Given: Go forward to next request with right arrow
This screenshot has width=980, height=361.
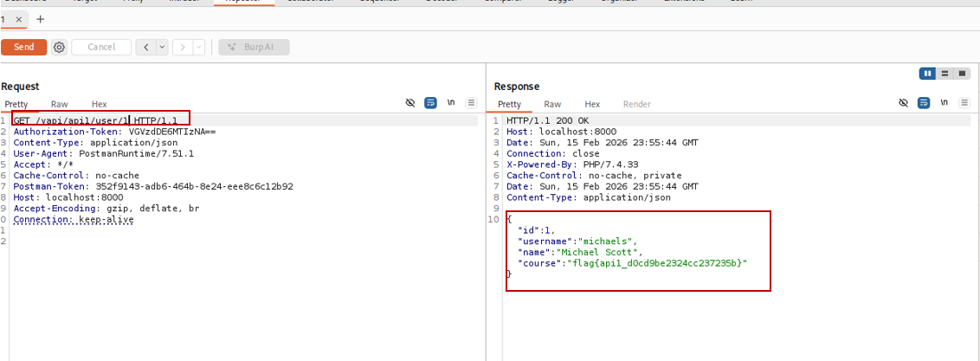Looking at the screenshot, I should [x=183, y=47].
